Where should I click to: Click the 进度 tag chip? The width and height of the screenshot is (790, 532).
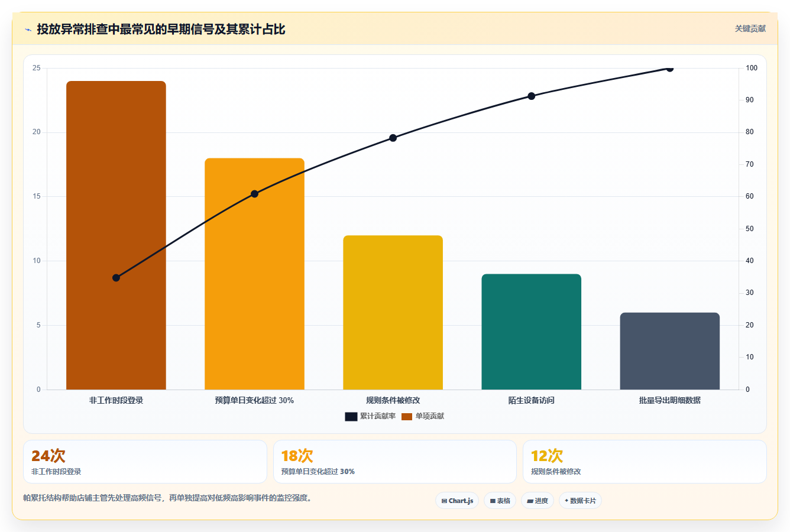point(538,501)
